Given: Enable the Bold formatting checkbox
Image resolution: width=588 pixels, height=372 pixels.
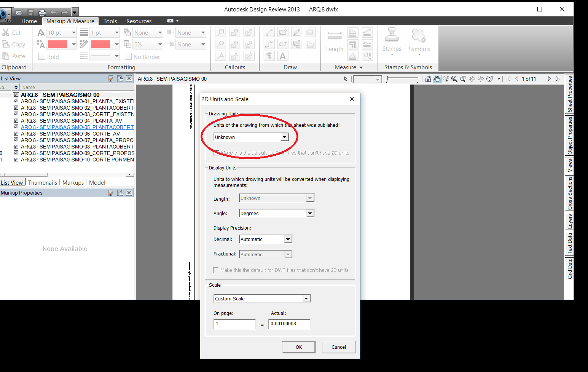Looking at the screenshot, I should click(x=42, y=56).
